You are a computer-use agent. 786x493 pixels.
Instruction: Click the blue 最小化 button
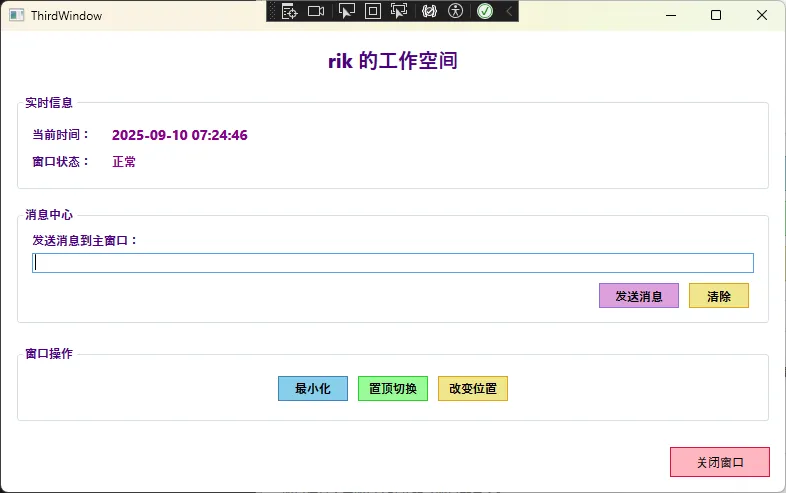point(312,388)
